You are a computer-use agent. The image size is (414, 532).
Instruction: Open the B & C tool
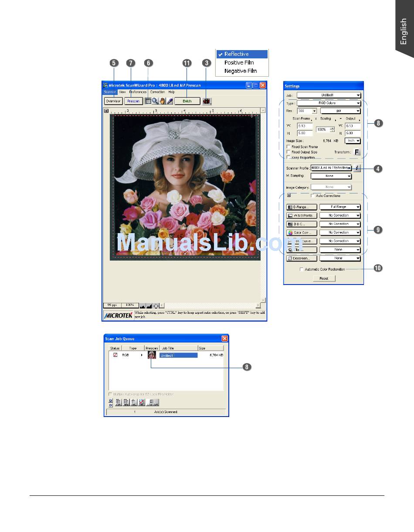(x=302, y=224)
